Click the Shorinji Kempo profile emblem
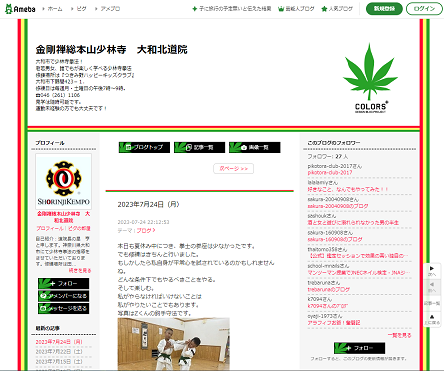 tap(63, 182)
